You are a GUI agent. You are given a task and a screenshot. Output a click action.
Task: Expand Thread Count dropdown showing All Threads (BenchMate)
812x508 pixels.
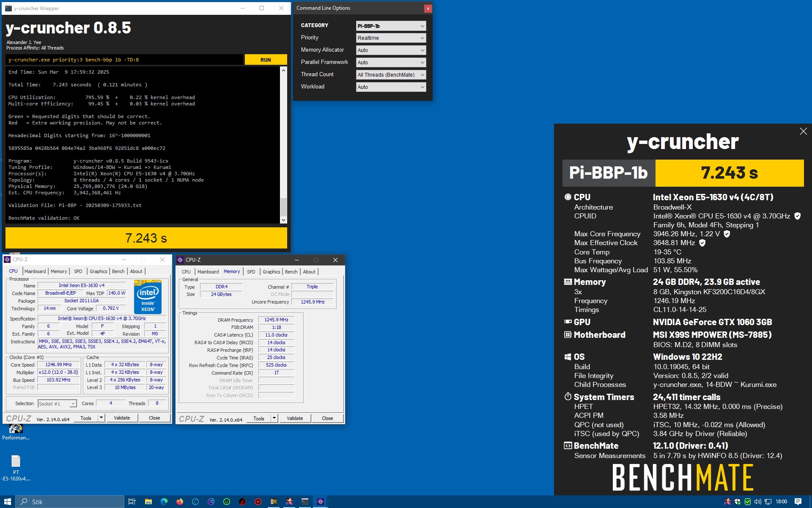coord(391,75)
